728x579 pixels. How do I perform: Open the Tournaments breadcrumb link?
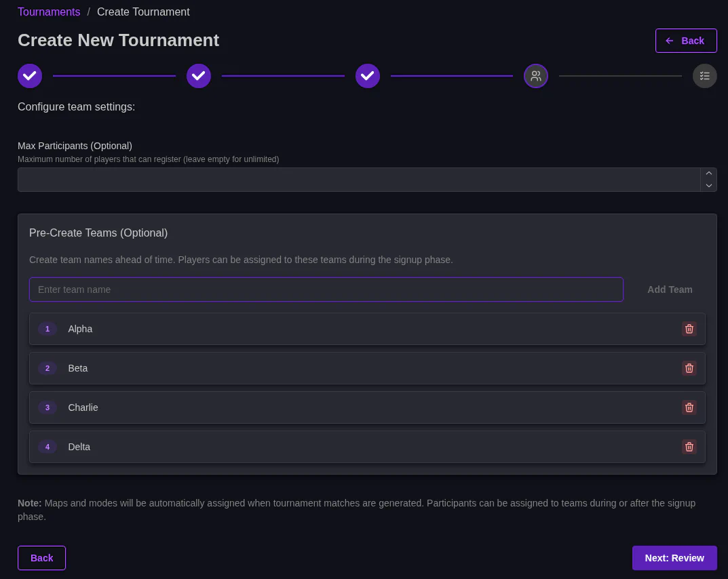click(x=49, y=12)
